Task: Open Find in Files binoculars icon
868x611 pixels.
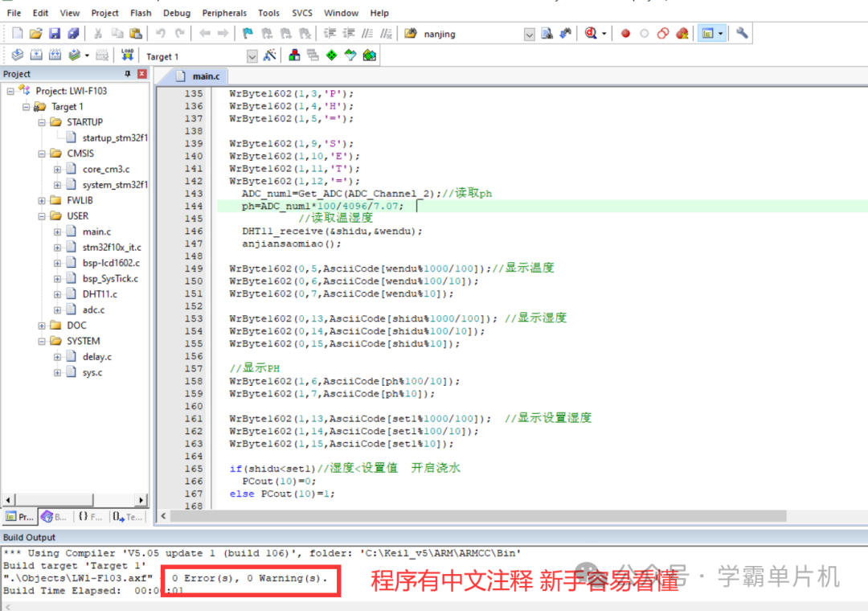Action: click(x=410, y=33)
